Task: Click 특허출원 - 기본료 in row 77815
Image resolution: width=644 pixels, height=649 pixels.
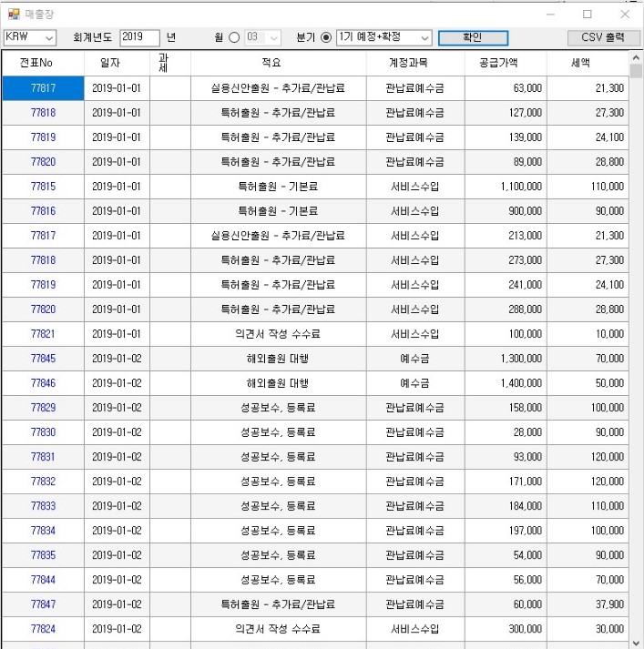Action: tap(278, 187)
